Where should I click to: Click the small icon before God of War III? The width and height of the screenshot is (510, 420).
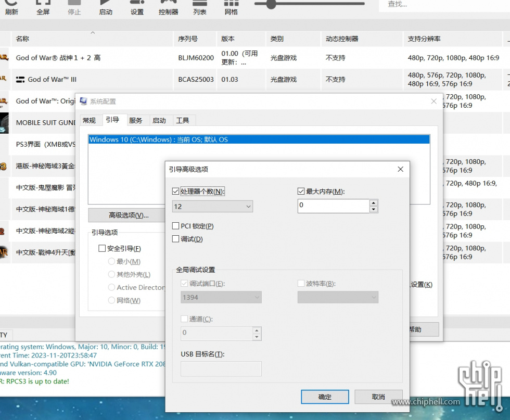20,80
